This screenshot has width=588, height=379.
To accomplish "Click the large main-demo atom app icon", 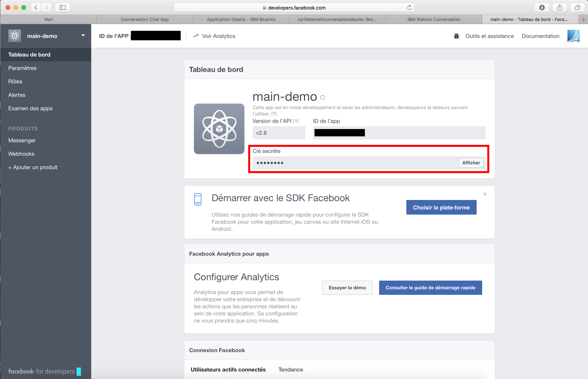I will pos(219,129).
